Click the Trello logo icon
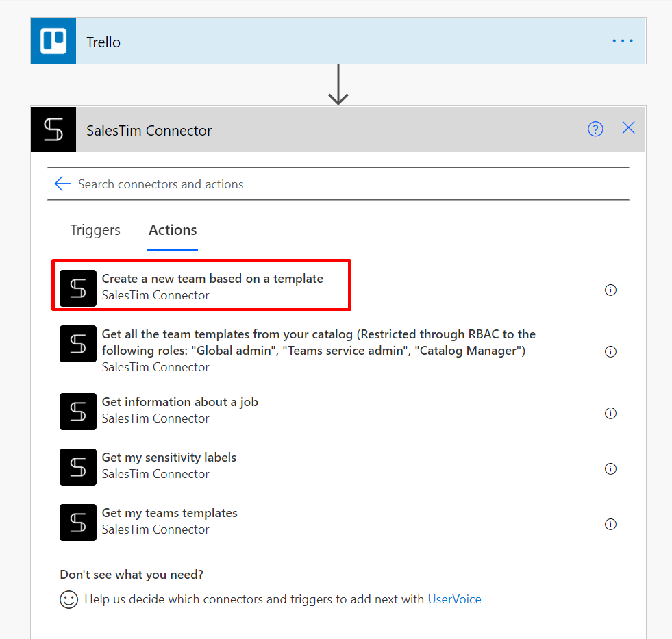The height and width of the screenshot is (639, 672). click(53, 41)
